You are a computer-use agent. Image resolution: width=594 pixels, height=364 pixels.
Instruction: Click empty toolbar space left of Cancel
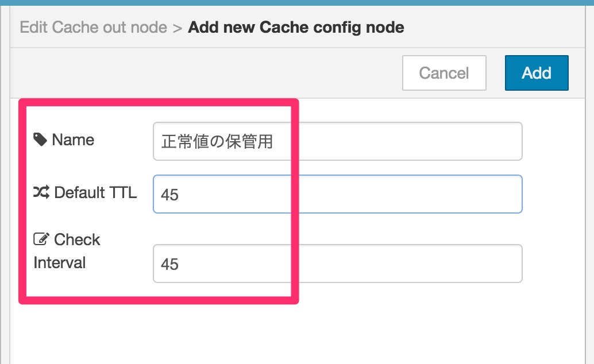[x=205, y=73]
